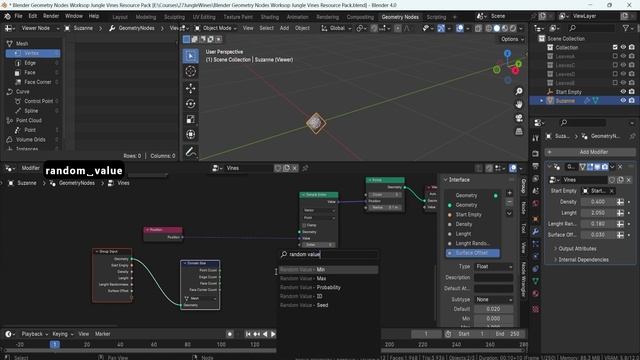Screen dimensions: 640x360
Task: Select solid viewport shading mode
Action: (497, 28)
